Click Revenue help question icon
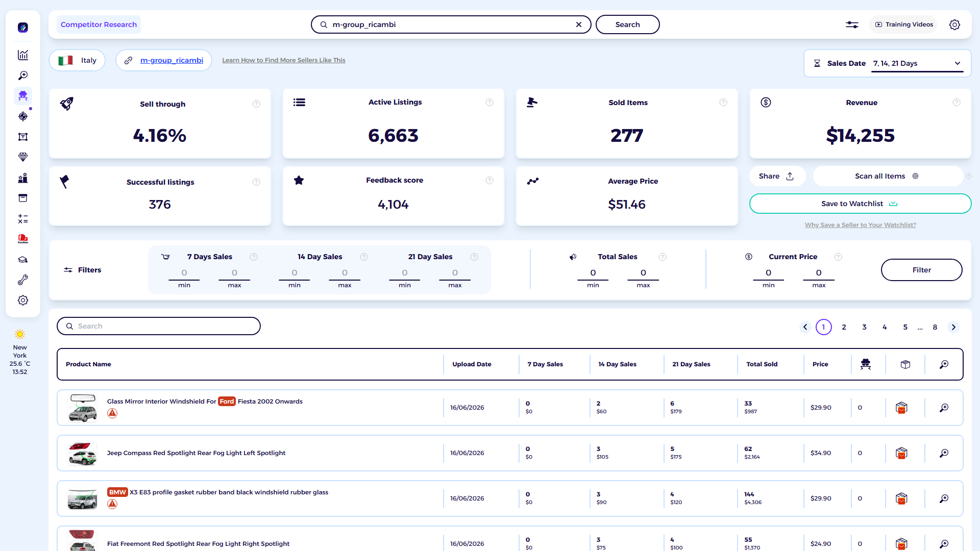The width and height of the screenshot is (980, 551). click(x=957, y=103)
